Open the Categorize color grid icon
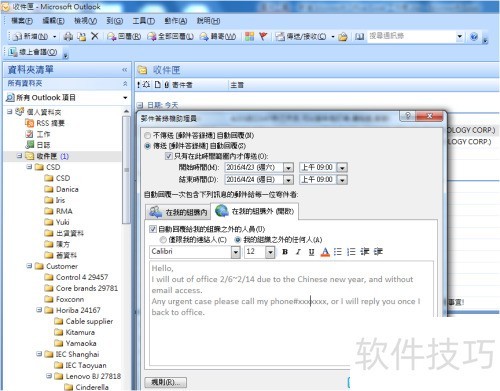 tap(249, 36)
